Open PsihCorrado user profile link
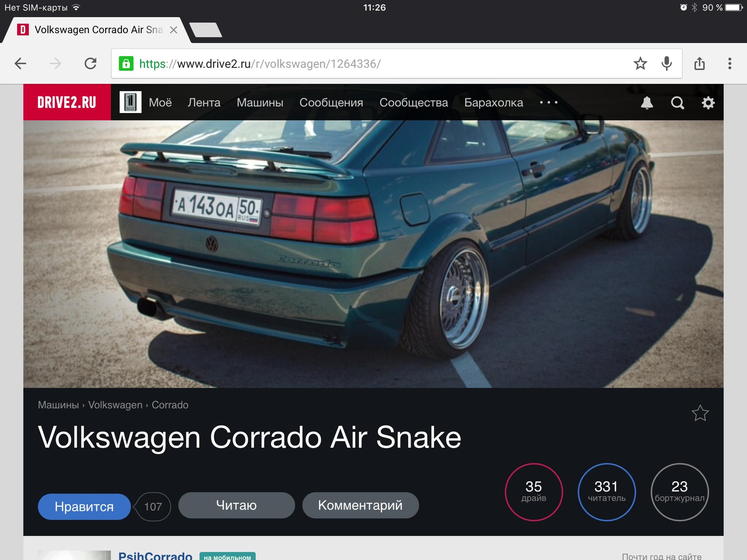Viewport: 747px width, 560px height. coord(155,555)
